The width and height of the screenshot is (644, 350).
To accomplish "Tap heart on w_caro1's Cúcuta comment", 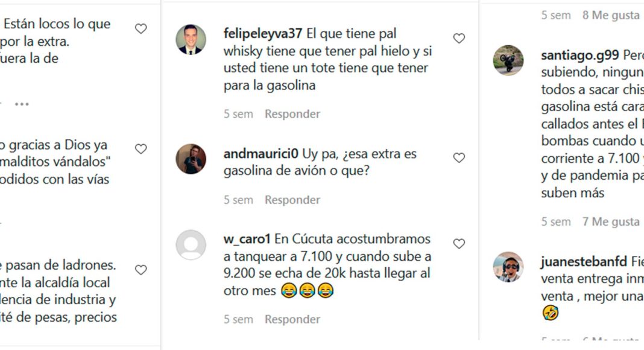I will (459, 244).
